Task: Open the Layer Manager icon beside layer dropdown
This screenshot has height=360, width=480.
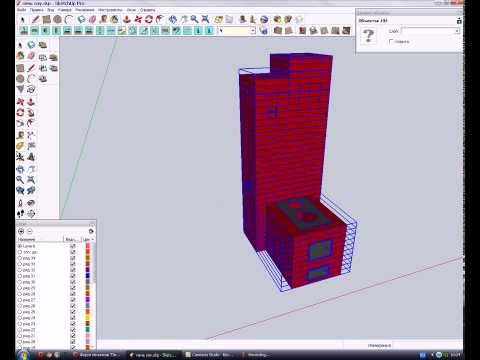Action: coord(263,31)
